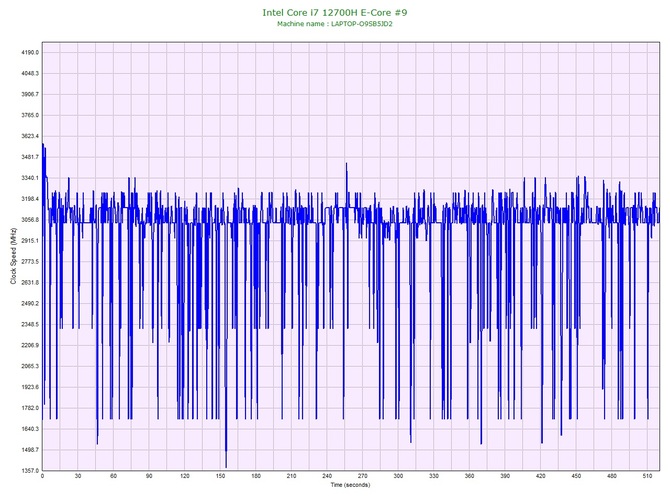Click the 3623.4 Y-axis value
Screen dimensions: 670x502
click(x=30, y=136)
